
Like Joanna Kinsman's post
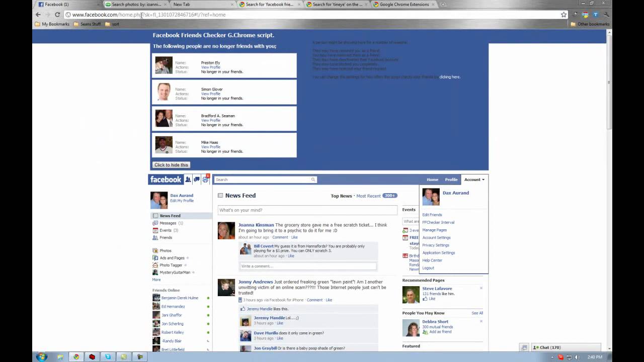294,237
